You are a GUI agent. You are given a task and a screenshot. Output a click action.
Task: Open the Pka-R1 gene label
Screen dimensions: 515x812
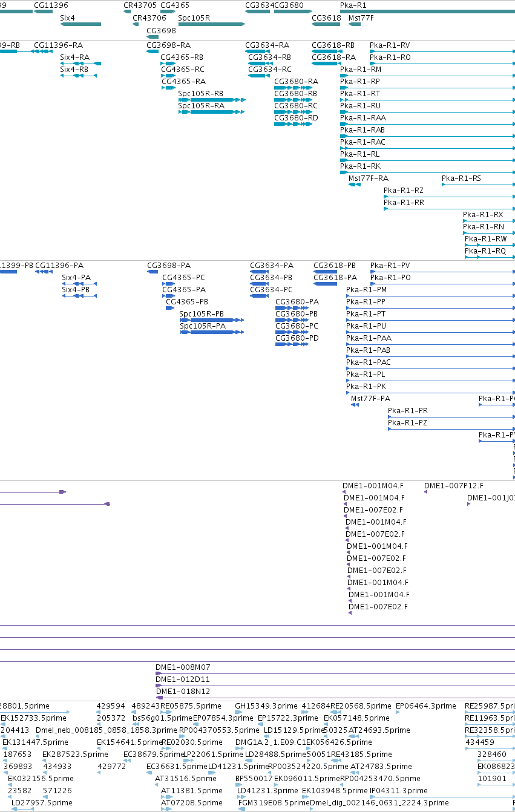[353, 5]
